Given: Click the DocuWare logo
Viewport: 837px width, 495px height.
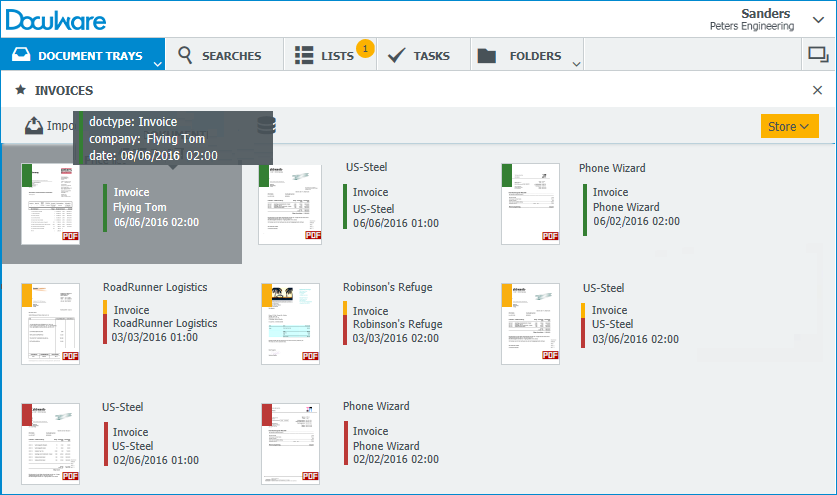Looking at the screenshot, I should (55, 19).
